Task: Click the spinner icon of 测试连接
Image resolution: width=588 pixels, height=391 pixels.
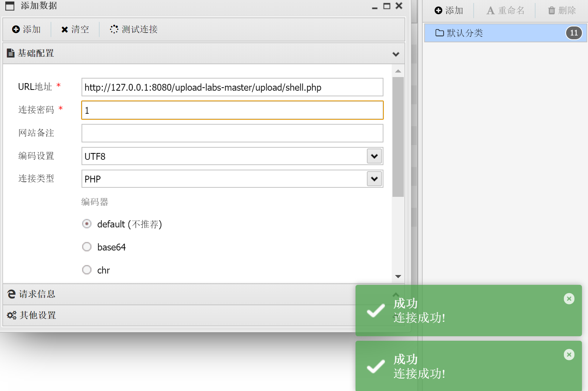Action: [114, 29]
